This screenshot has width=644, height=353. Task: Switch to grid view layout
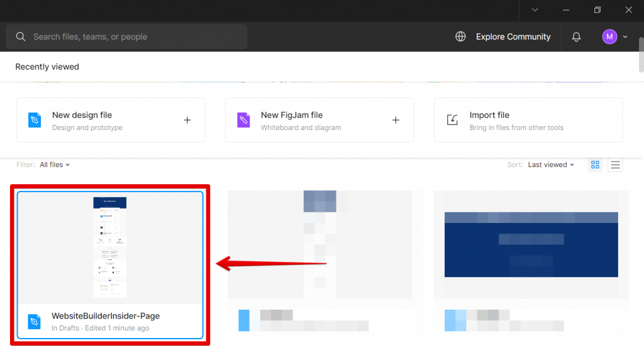point(595,165)
